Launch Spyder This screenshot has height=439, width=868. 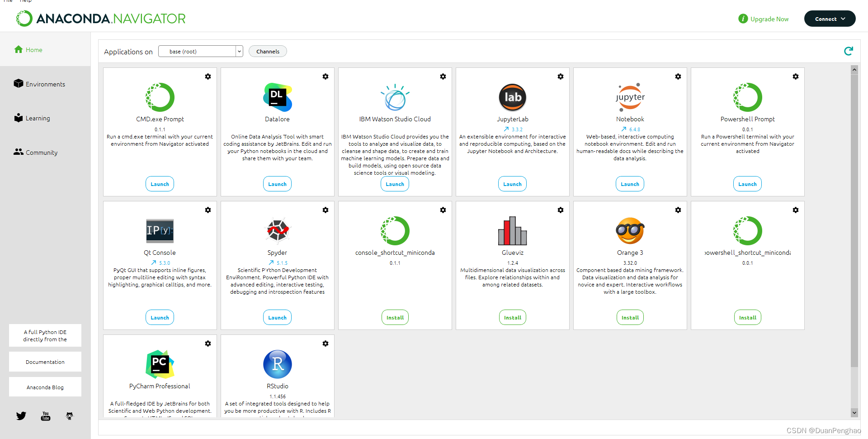point(277,317)
